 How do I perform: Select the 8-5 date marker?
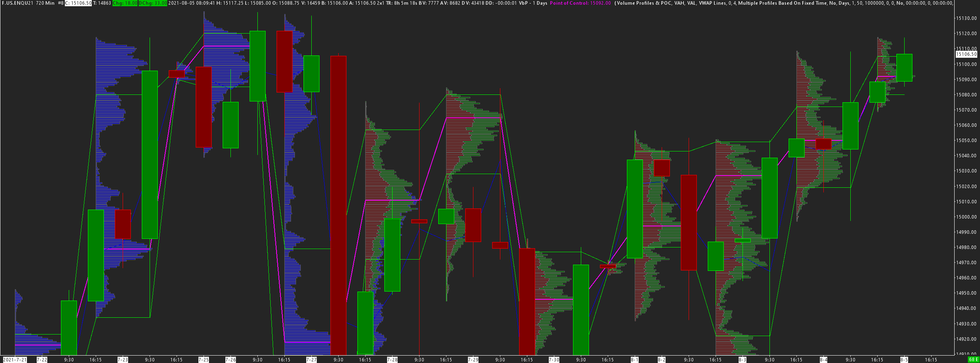tap(904, 359)
